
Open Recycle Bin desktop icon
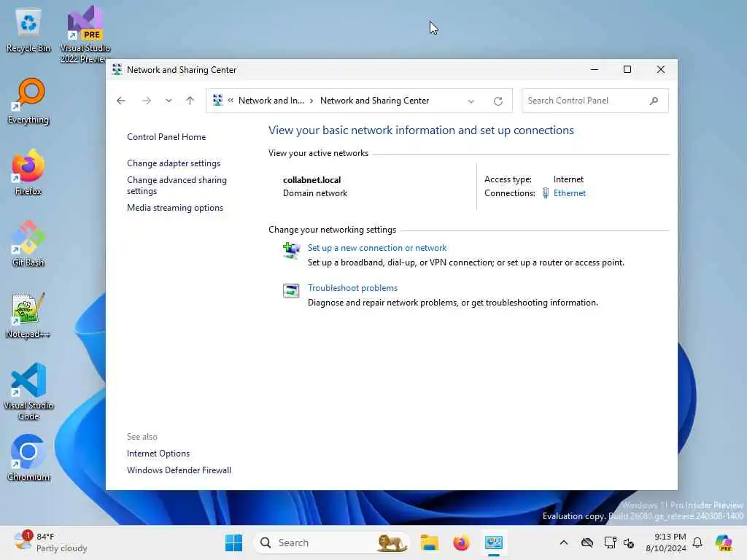[x=28, y=31]
